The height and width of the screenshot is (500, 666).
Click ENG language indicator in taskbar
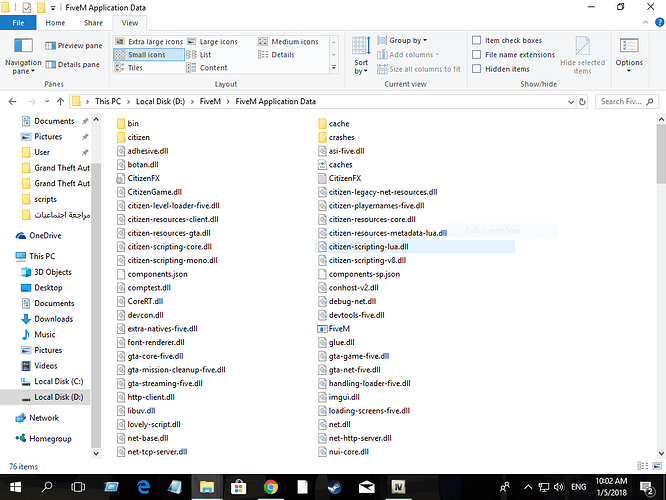click(x=579, y=487)
